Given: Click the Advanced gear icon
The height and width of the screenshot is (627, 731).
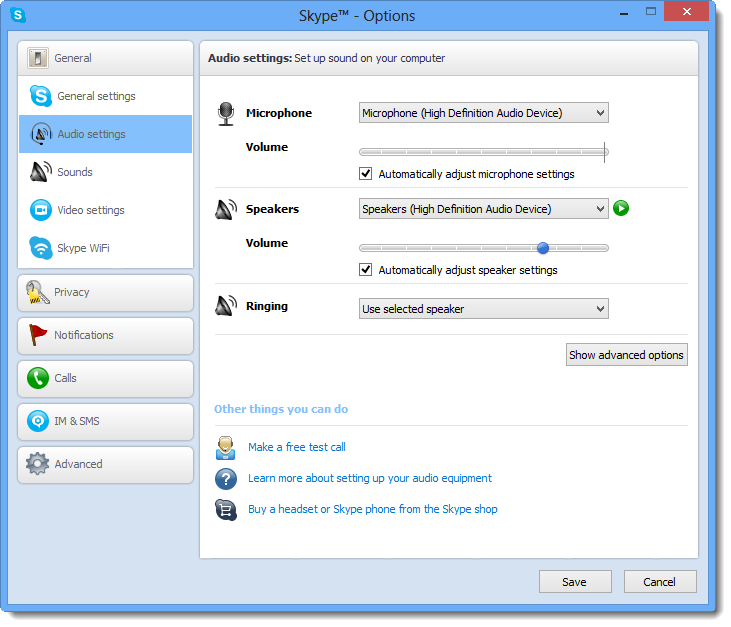Looking at the screenshot, I should pos(37,464).
